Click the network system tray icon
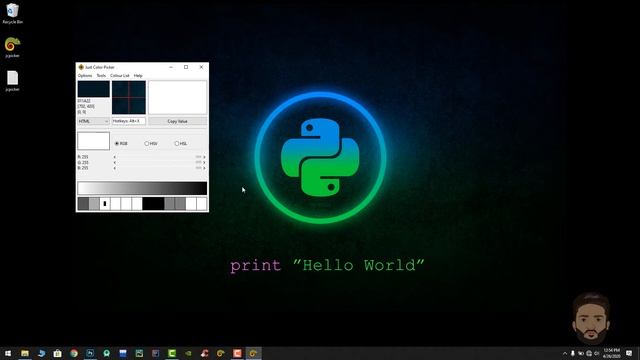This screenshot has width=640, height=360. [x=589, y=353]
